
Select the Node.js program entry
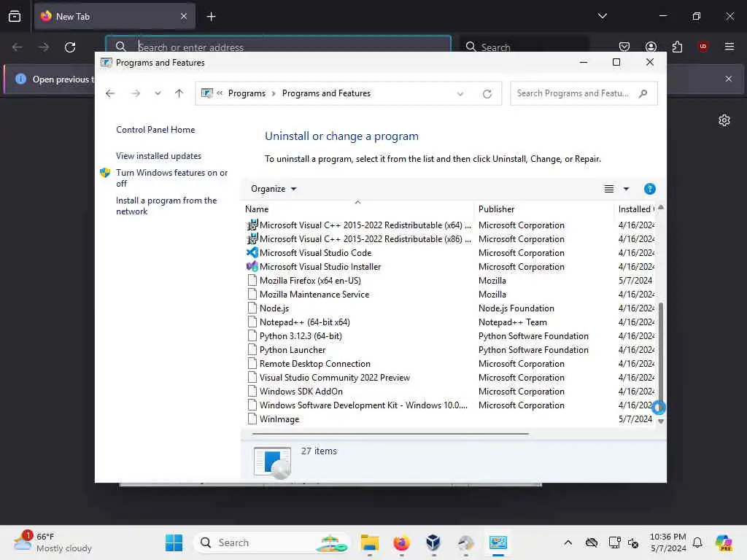(x=449, y=308)
